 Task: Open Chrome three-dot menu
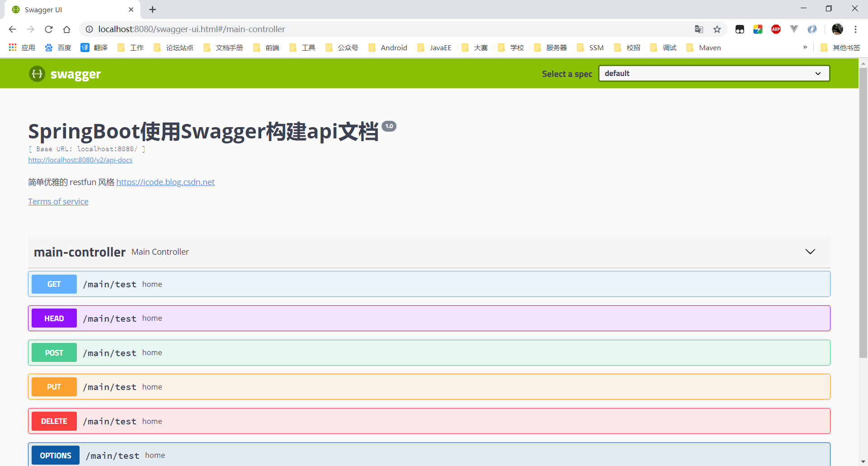[855, 29]
